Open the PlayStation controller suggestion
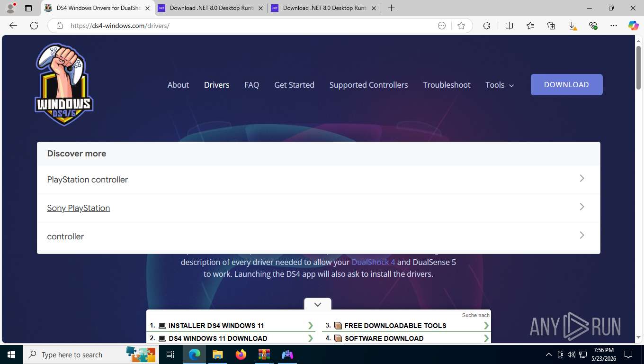Screen dimensions: 644x364 [x=87, y=180]
